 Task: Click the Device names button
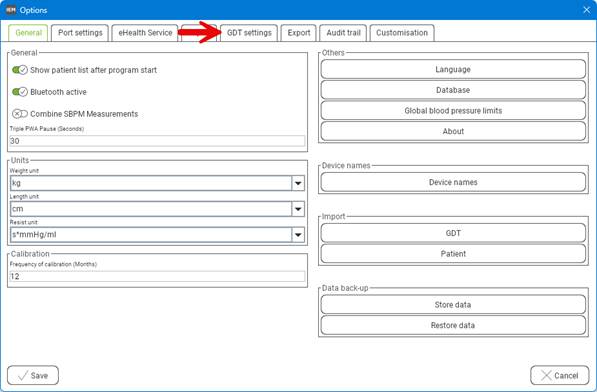tap(453, 182)
